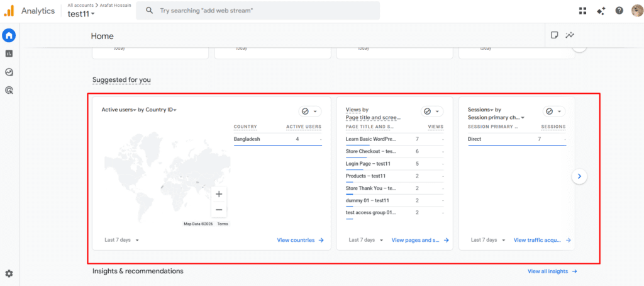Open the user account avatar
This screenshot has width=644, height=286.
click(x=636, y=11)
